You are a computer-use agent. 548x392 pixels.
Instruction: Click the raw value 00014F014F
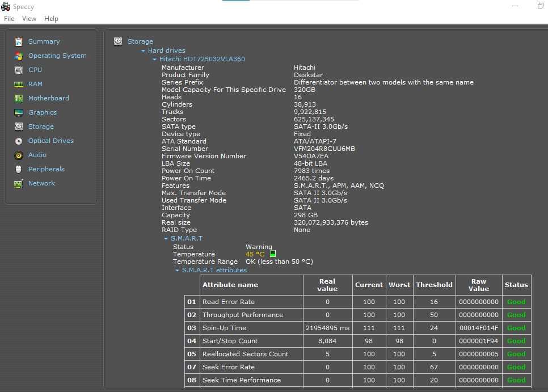[479, 328]
